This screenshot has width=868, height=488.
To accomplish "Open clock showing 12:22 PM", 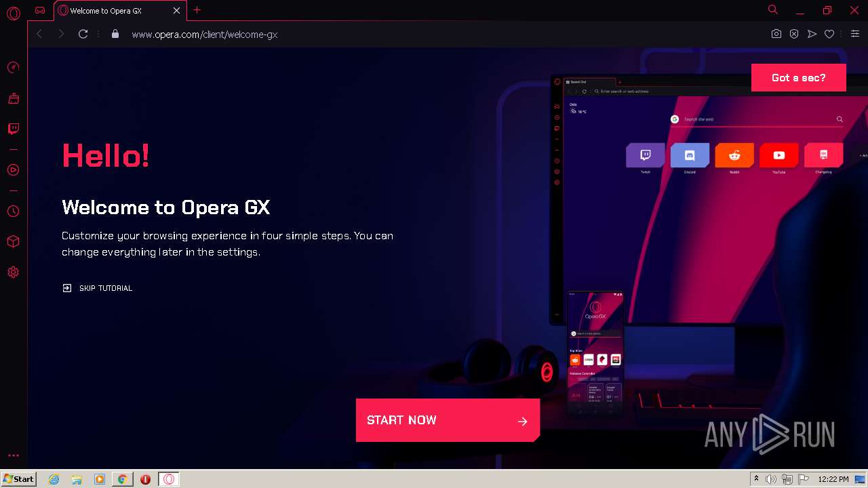I will 833,479.
